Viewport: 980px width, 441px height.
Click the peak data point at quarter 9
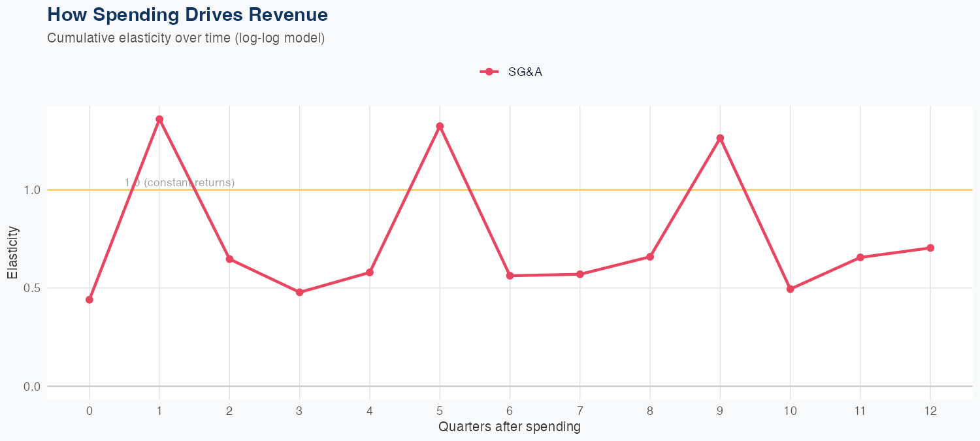(x=720, y=139)
